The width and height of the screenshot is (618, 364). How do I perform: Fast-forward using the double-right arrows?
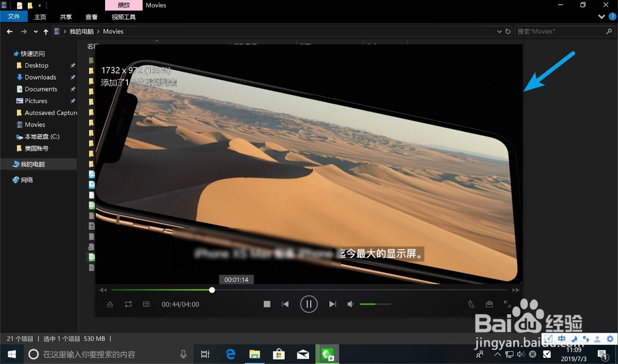pos(515,290)
